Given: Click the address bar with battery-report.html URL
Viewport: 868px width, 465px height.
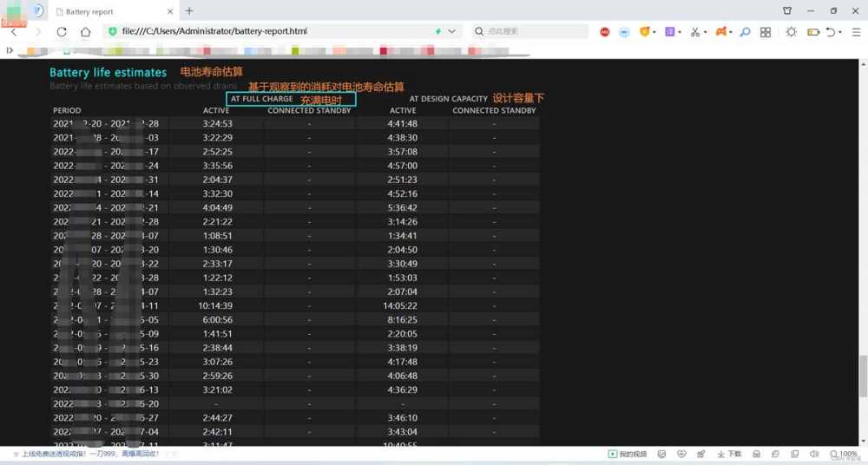Looking at the screenshot, I should (x=260, y=31).
